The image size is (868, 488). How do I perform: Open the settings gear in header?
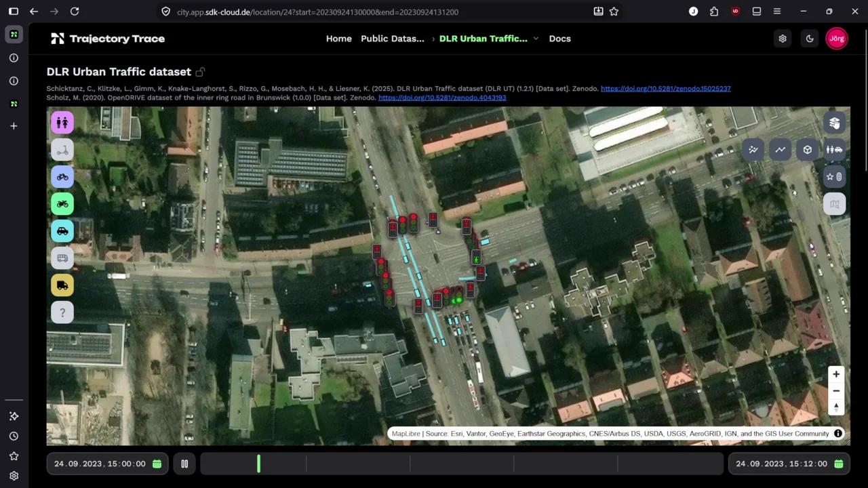click(x=783, y=39)
